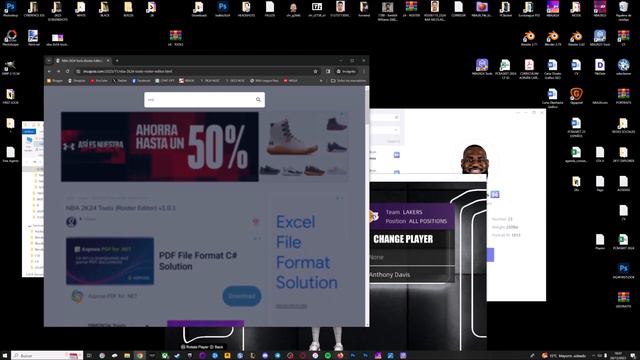Open the Twitter bookmark in bookmarks bar

120,81
